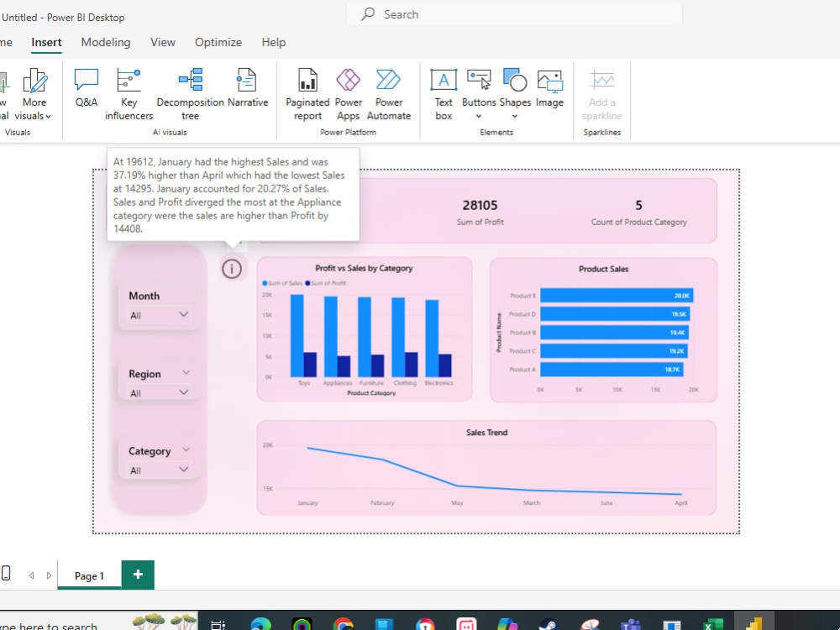Viewport: 840px width, 630px height.
Task: Click the Product C bar
Action: click(614, 351)
